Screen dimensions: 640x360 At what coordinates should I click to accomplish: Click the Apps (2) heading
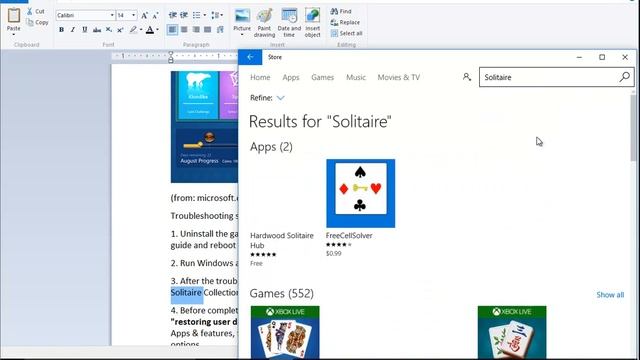pyautogui.click(x=271, y=147)
